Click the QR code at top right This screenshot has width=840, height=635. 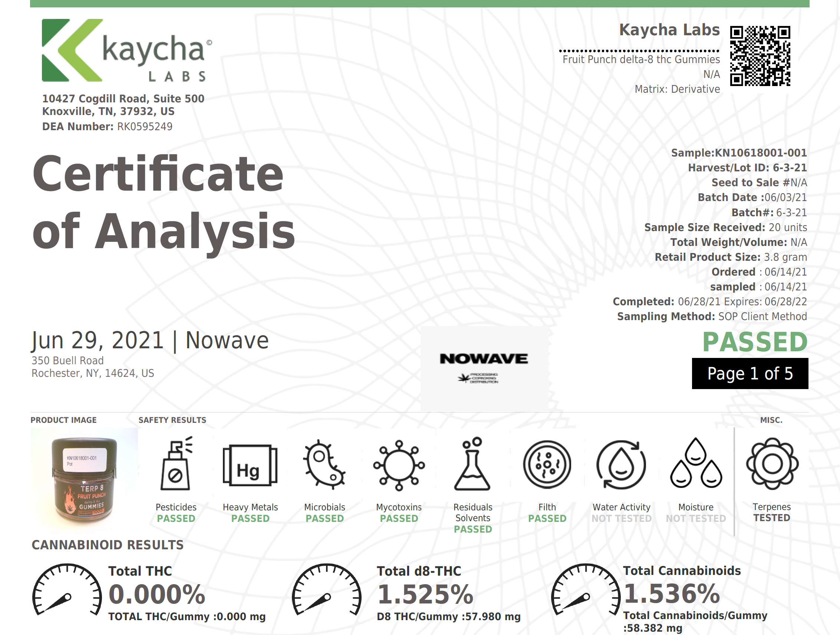click(x=760, y=56)
